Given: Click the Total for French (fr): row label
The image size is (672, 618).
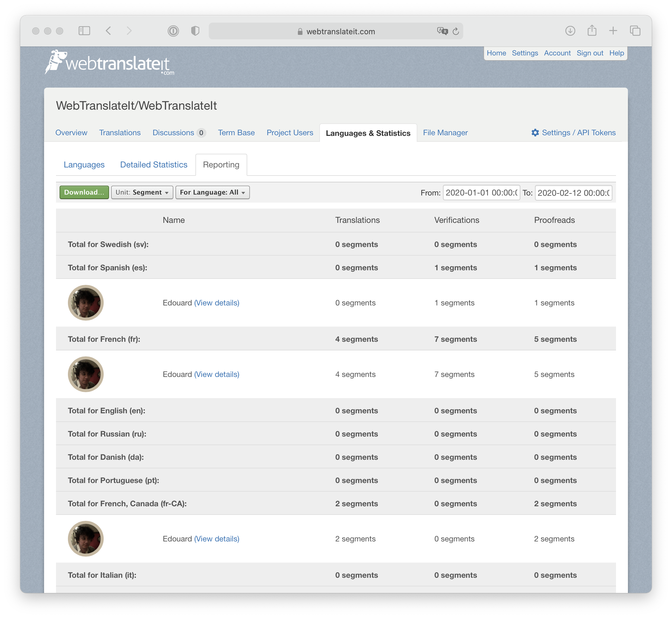Looking at the screenshot, I should pos(104,339).
